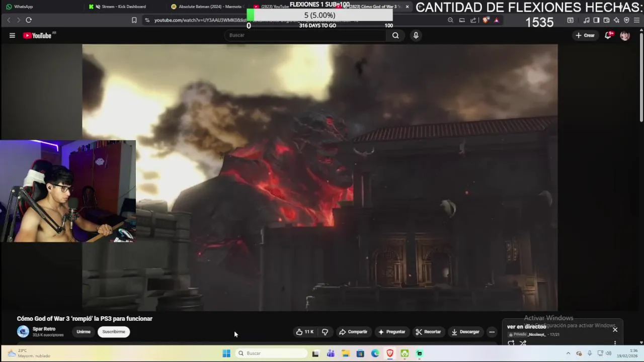Expand the system tray hidden icons chevron
The image size is (644, 362).
pyautogui.click(x=568, y=353)
